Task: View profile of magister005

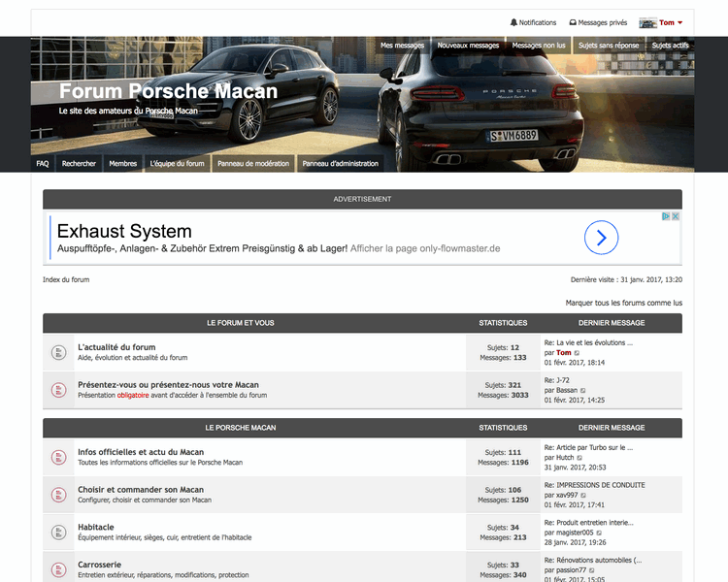Action: pos(575,533)
